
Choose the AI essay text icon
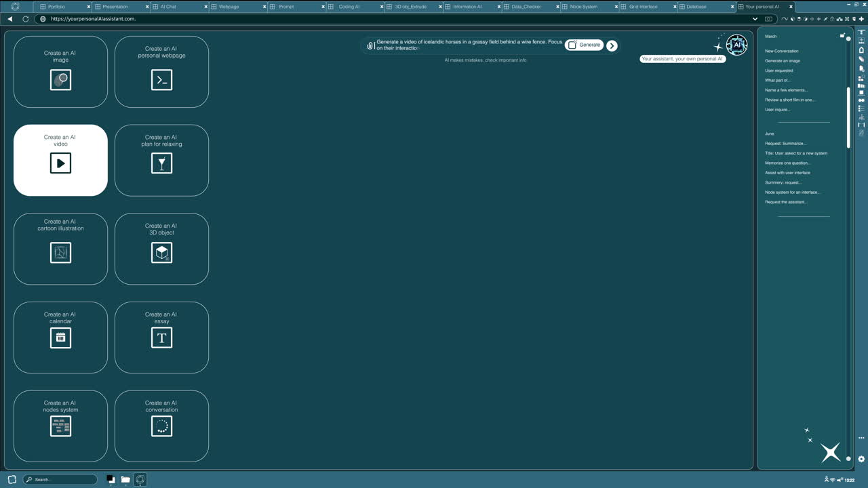click(x=161, y=338)
